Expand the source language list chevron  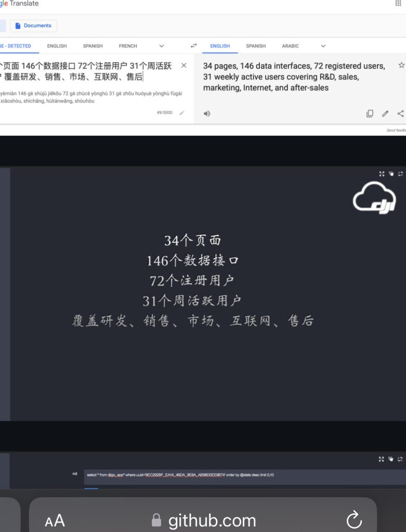click(161, 46)
